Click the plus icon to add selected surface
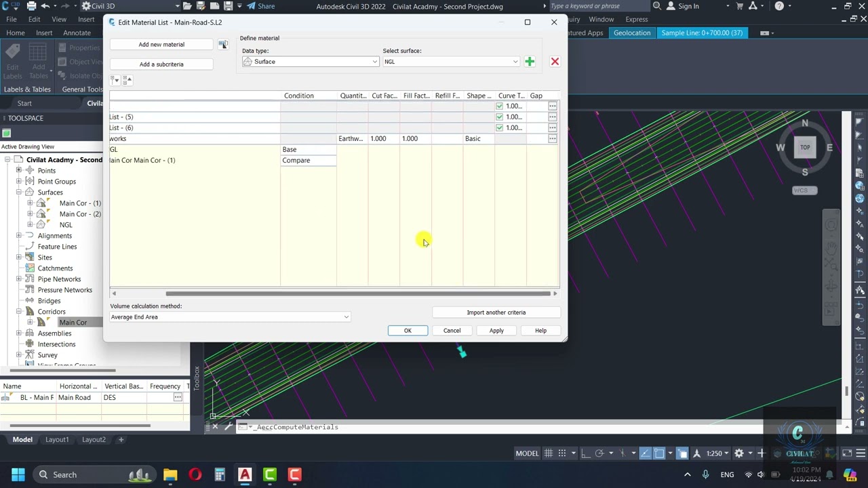The image size is (868, 488). [x=530, y=62]
